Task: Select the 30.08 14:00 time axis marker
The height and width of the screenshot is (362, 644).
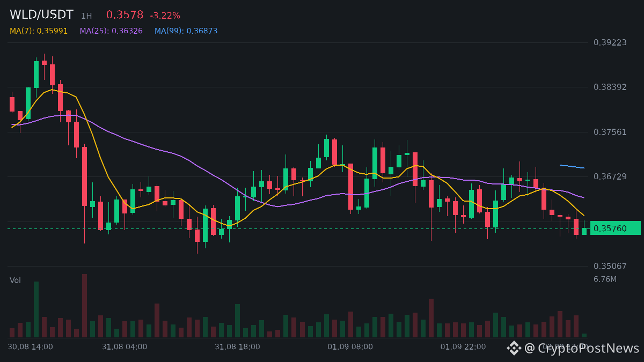Action: click(x=30, y=347)
